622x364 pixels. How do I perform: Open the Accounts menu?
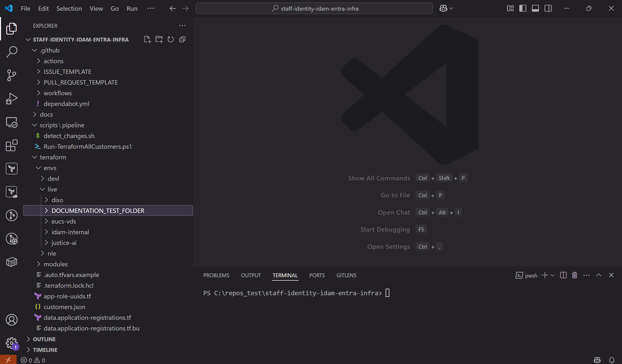click(x=11, y=320)
